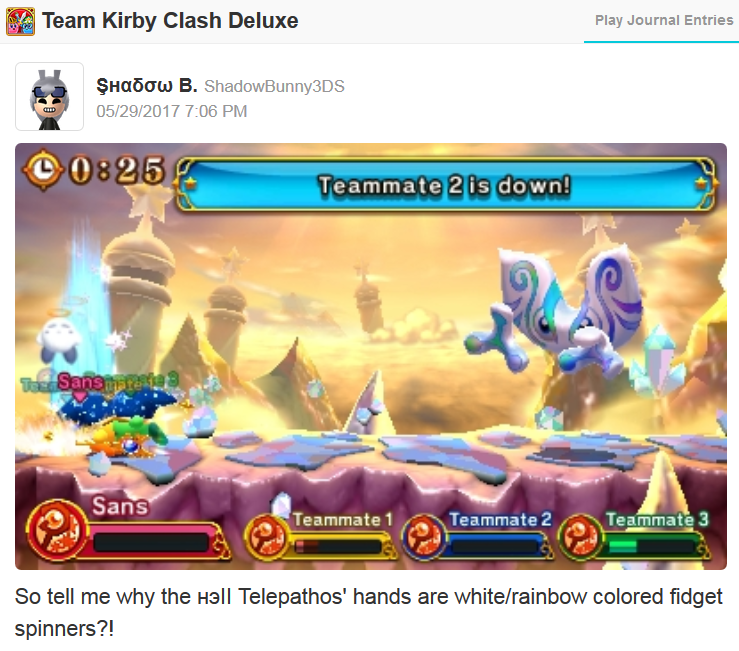Image resolution: width=739 pixels, height=651 pixels.
Task: Click the Teammate 3 portrait icon
Action: pos(581,537)
